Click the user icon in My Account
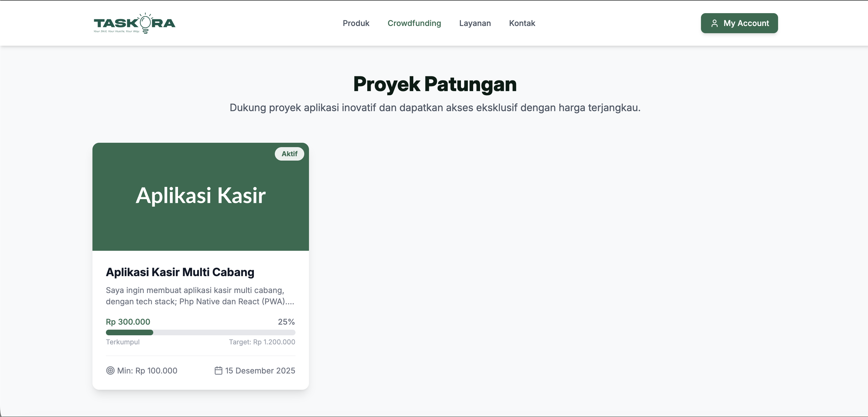Image resolution: width=868 pixels, height=417 pixels. point(714,23)
